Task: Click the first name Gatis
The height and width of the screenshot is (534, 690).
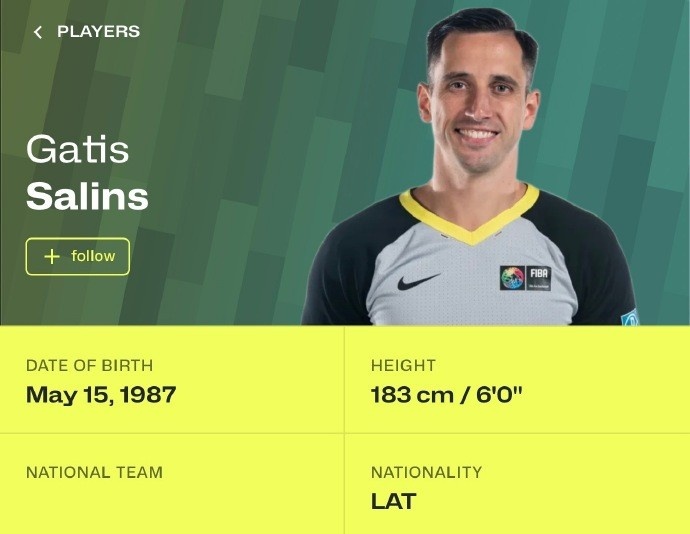Action: pos(77,149)
